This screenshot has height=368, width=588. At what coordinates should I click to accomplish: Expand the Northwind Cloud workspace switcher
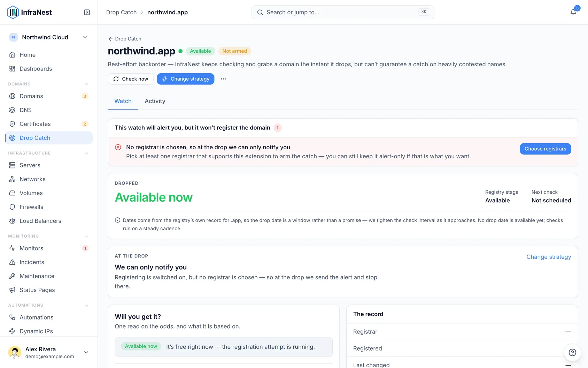pyautogui.click(x=49, y=37)
